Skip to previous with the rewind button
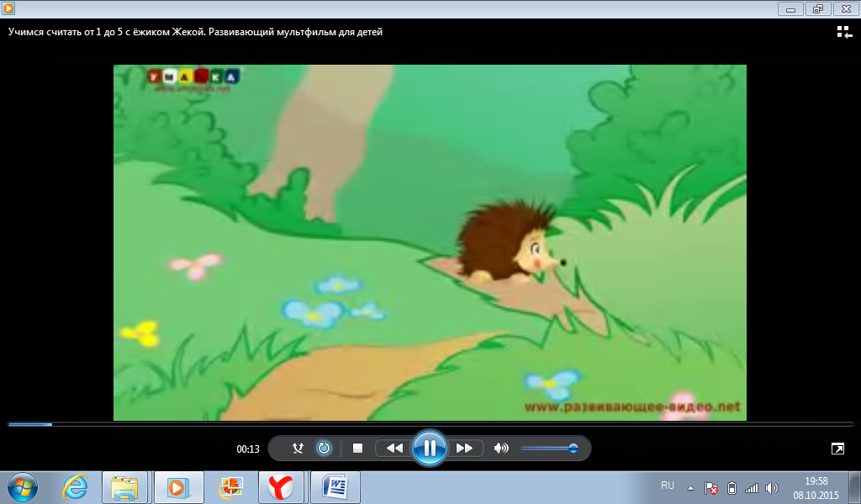The height and width of the screenshot is (504, 861). click(394, 448)
